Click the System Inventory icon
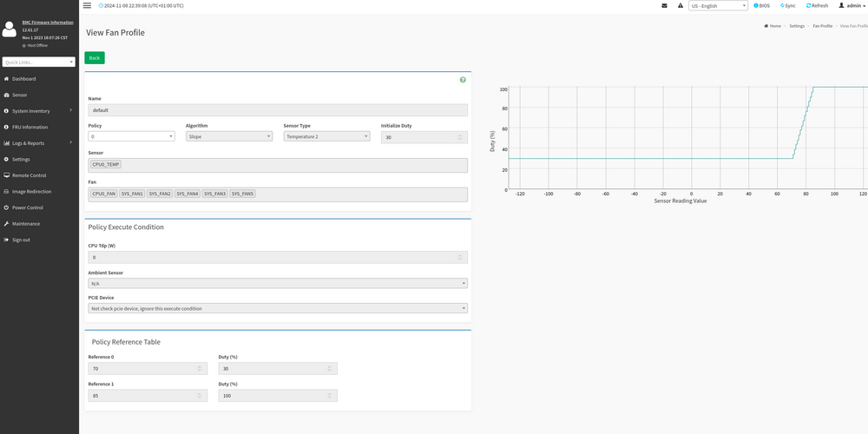This screenshot has height=434, width=868. point(6,111)
